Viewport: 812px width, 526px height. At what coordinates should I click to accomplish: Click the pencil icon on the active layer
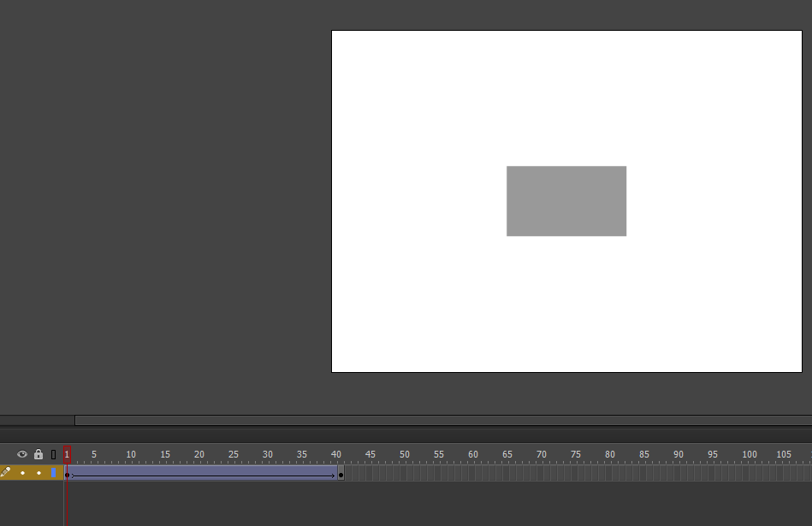(6, 471)
